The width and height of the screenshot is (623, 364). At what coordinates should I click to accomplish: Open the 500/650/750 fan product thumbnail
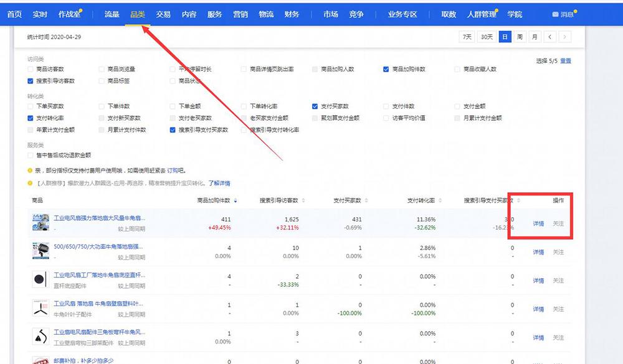(40, 251)
